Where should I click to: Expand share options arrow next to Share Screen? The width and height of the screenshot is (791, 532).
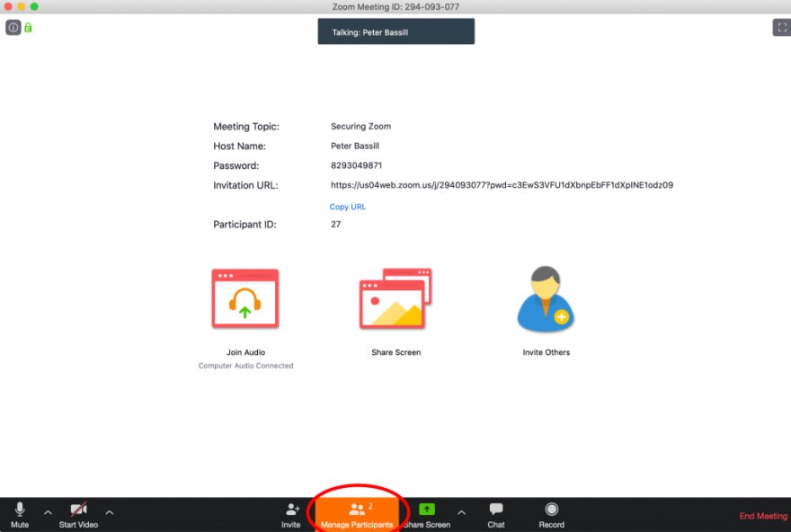461,512
